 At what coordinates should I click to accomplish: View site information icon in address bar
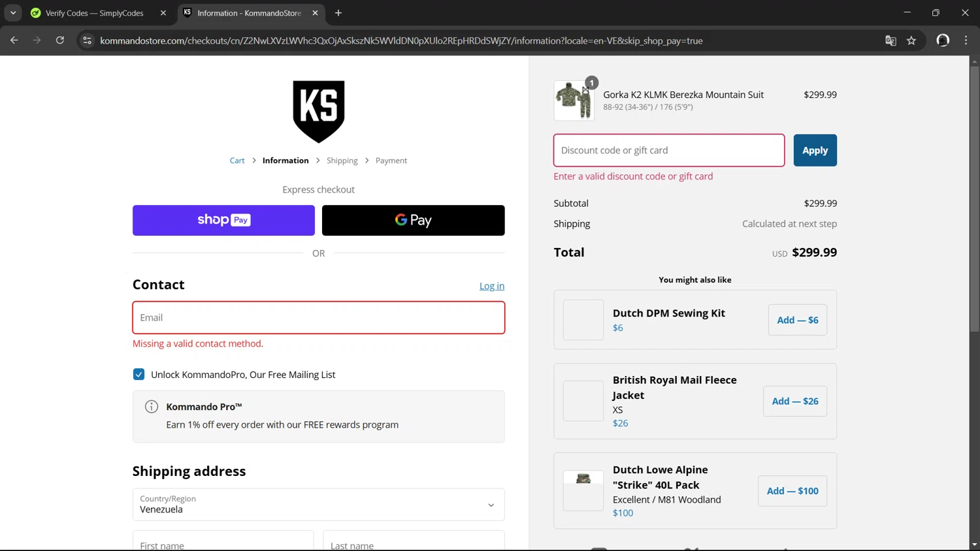click(x=87, y=40)
